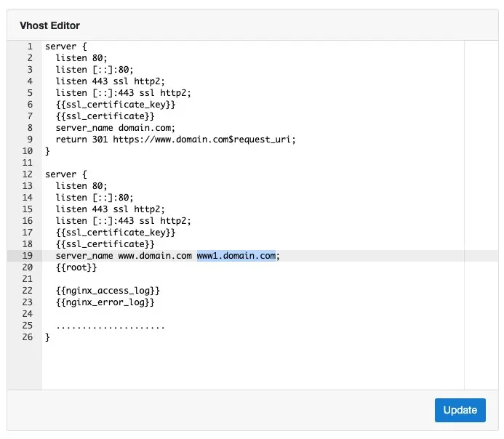Click 'listen [::]:443 ssl http2;' on line 5
The height and width of the screenshot is (439, 504).
point(124,93)
